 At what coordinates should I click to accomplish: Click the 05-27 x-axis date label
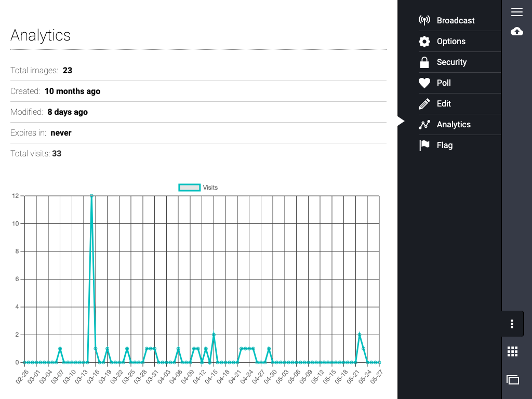pos(377,377)
